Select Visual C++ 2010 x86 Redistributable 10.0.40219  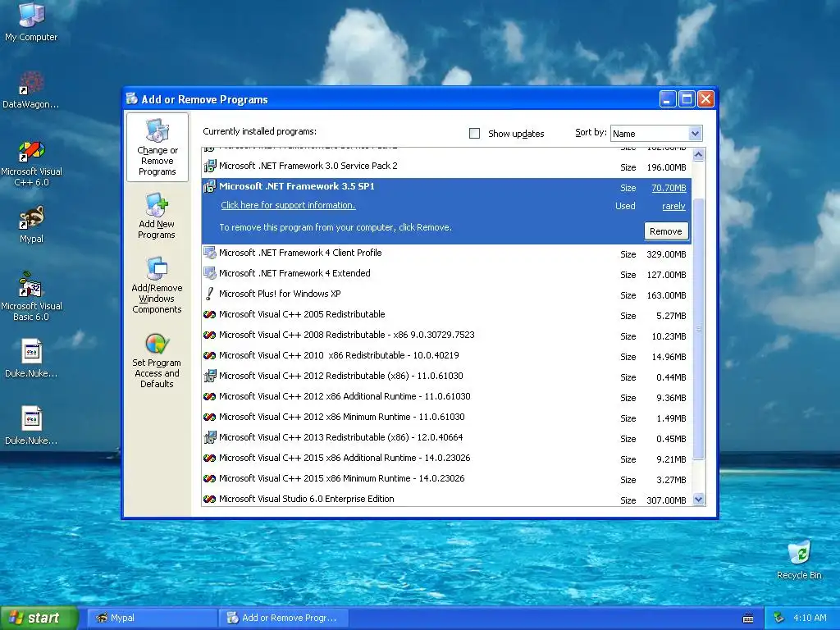(x=446, y=355)
